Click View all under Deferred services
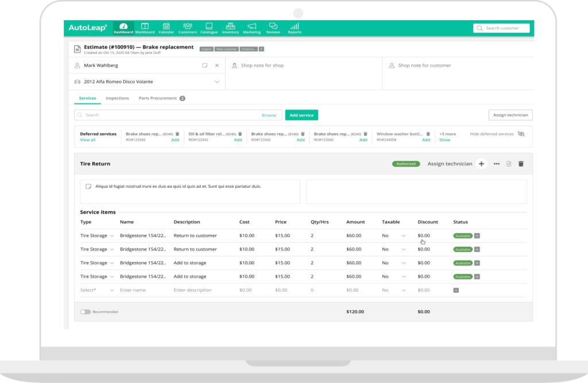588x383 pixels. pos(88,140)
